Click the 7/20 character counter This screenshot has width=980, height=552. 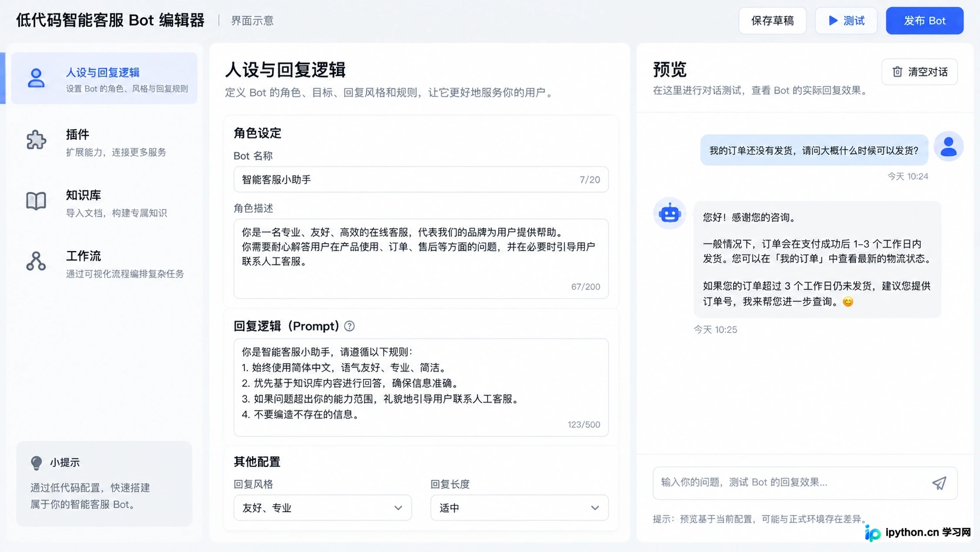click(590, 180)
